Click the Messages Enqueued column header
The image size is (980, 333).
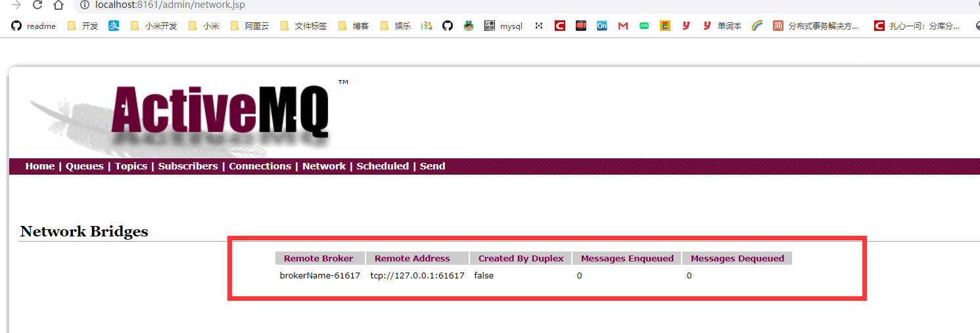627,258
